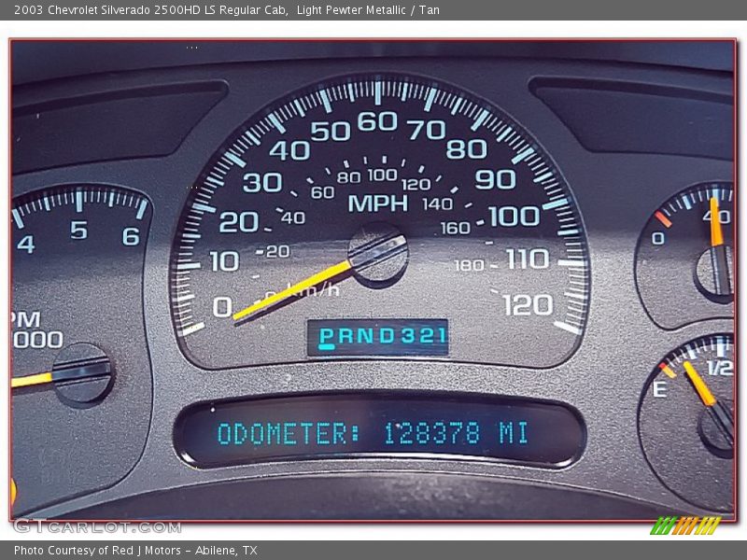The width and height of the screenshot is (747, 560).
Task: Click the small 140 on the km/h scale
Action: 438,204
